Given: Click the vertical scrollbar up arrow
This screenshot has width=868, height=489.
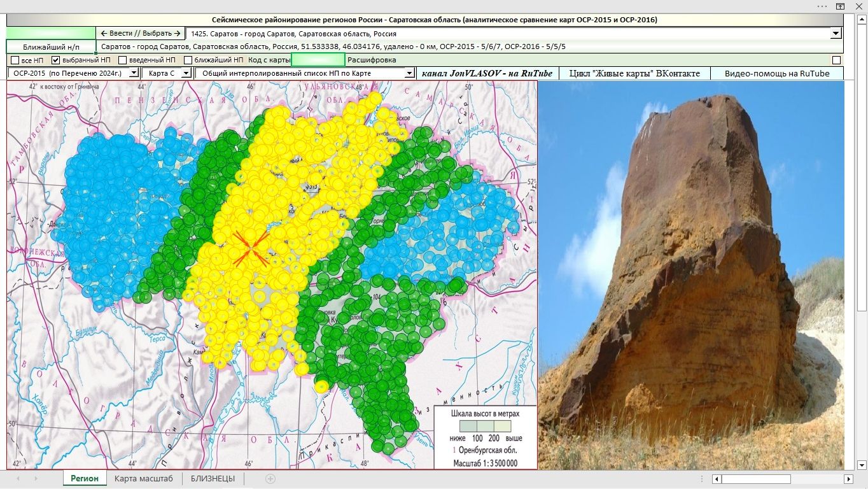Looking at the screenshot, I should point(862,18).
